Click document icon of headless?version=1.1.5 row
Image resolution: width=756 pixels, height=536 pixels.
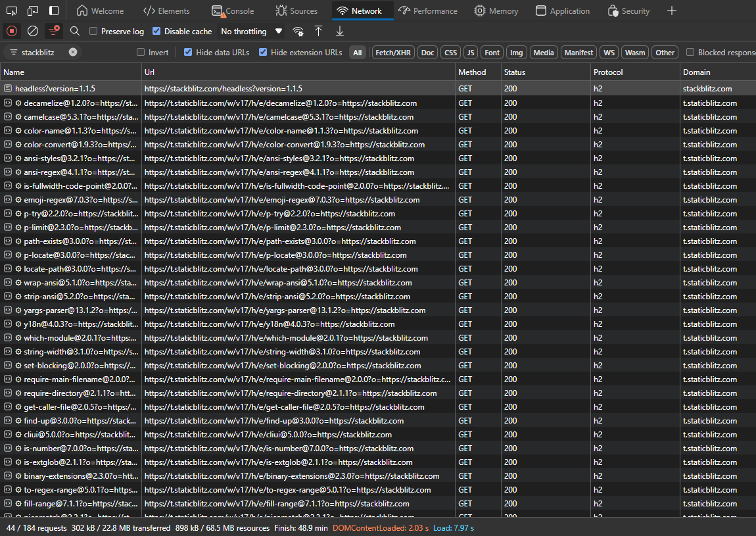click(x=8, y=88)
